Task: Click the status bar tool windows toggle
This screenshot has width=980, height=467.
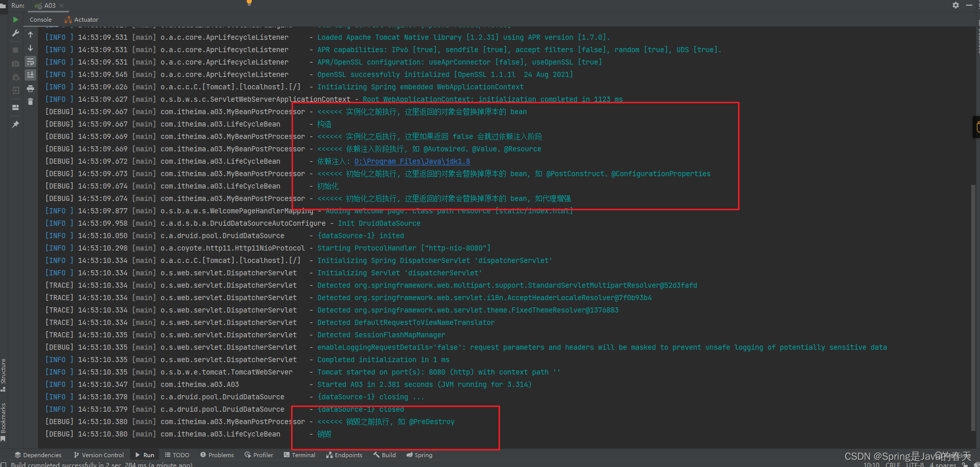Action: click(3, 464)
